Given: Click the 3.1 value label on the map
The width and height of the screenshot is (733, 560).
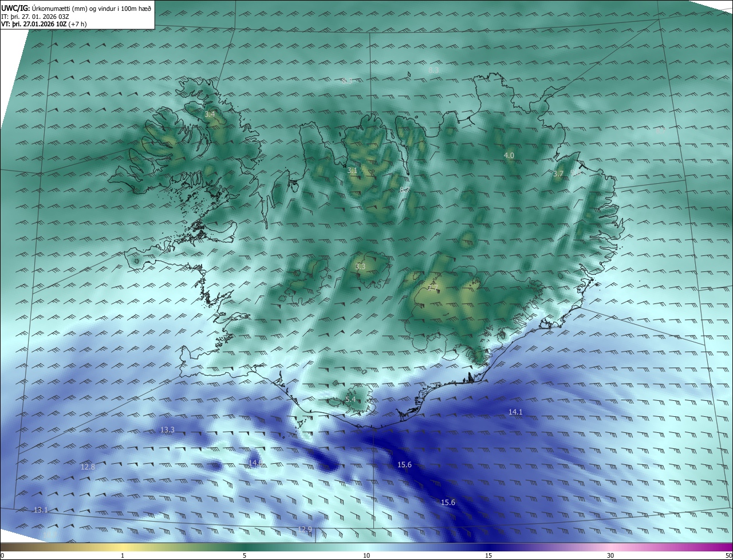Looking at the screenshot, I should click(x=352, y=171).
